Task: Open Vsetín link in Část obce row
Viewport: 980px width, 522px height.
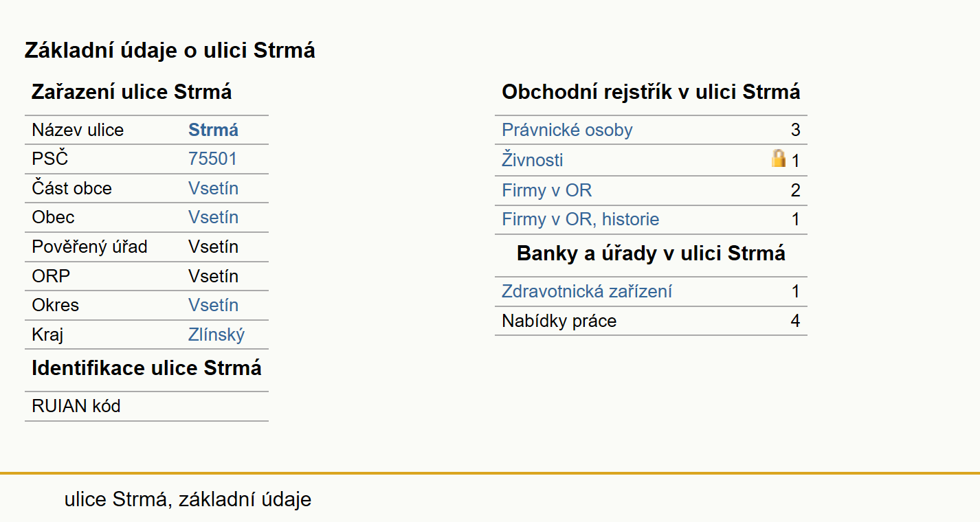Action: (214, 188)
